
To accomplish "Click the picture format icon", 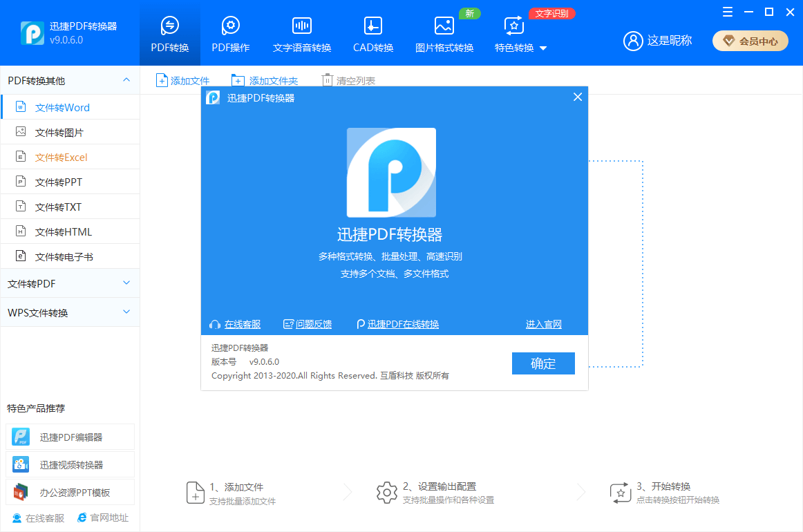I will 444,25.
